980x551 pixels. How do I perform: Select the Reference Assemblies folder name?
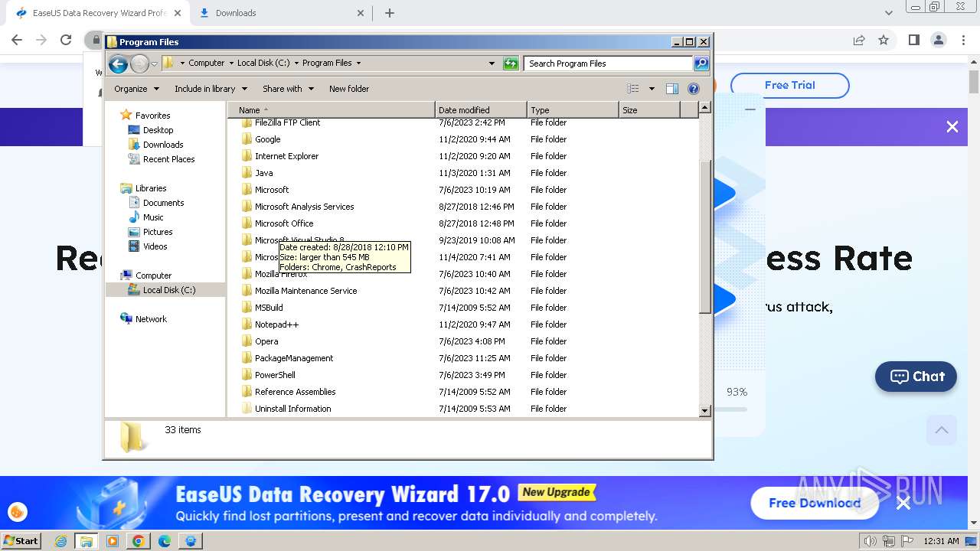pos(295,392)
